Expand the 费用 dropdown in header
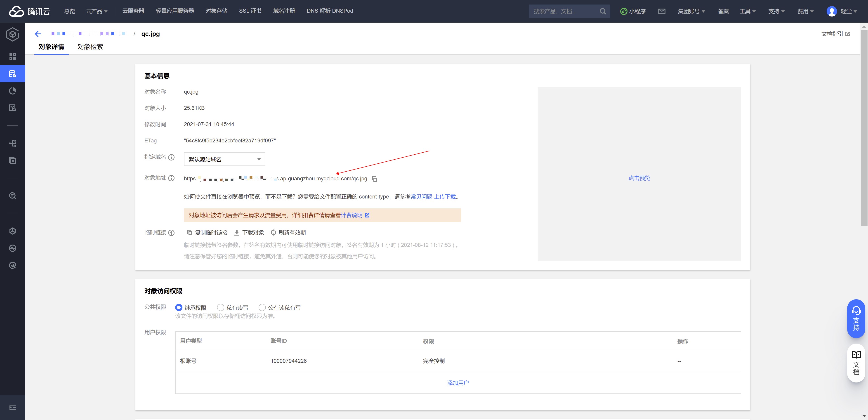 pos(805,11)
